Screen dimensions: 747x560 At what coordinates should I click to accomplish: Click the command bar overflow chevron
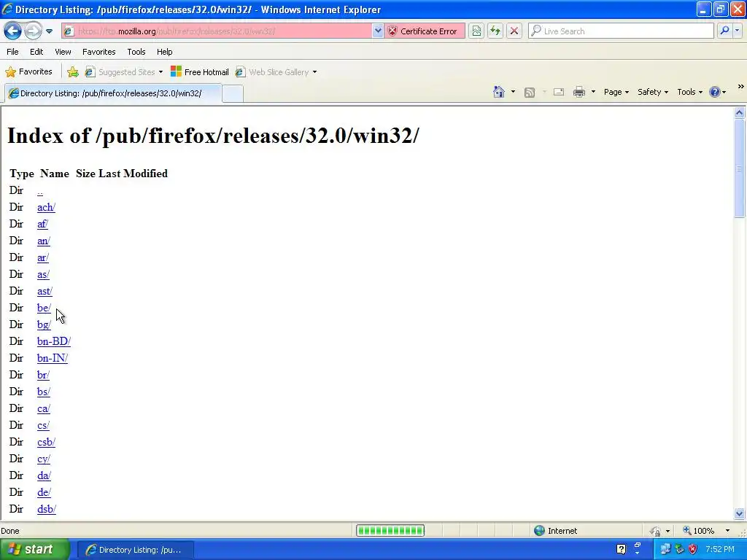(x=740, y=87)
